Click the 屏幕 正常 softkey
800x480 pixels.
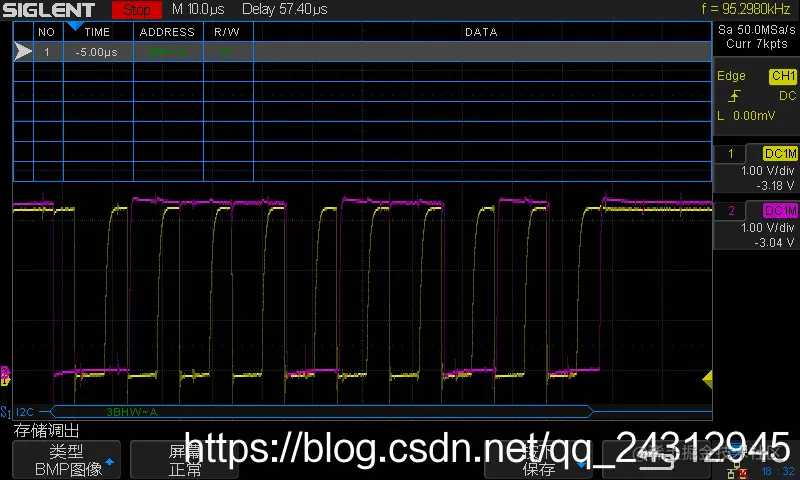point(184,460)
